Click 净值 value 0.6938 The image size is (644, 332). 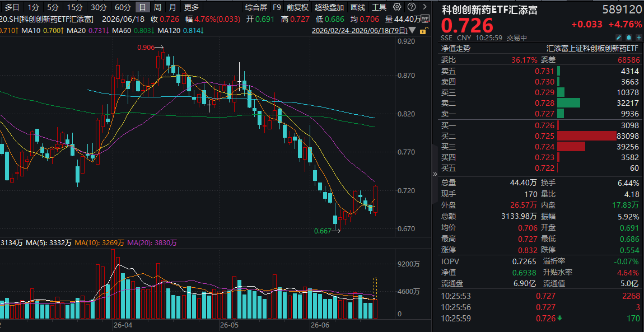[x=525, y=272]
